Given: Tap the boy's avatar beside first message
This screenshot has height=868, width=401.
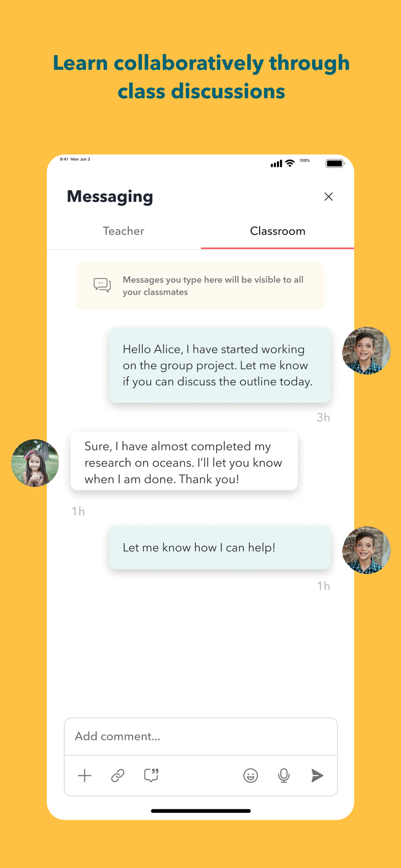Looking at the screenshot, I should click(x=366, y=351).
